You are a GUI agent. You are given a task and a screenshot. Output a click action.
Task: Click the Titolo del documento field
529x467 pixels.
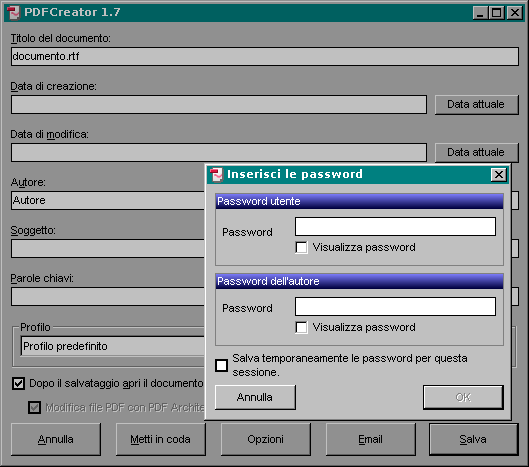pos(265,56)
